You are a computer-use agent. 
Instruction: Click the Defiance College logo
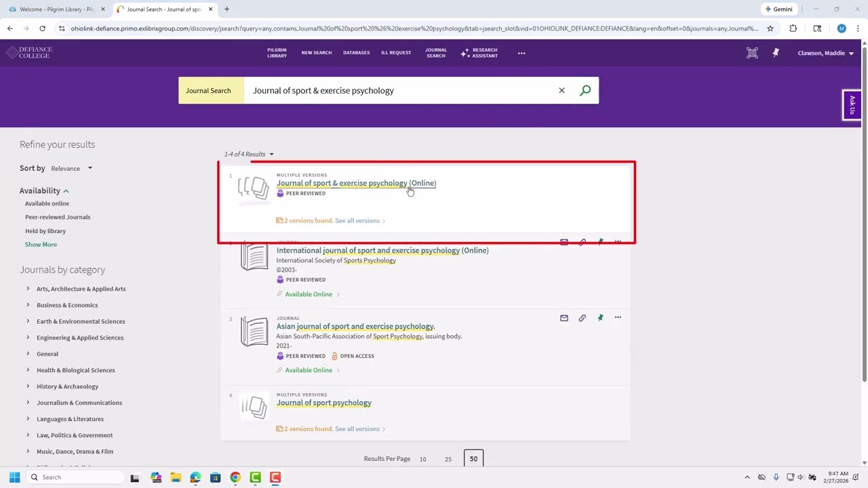pyautogui.click(x=29, y=53)
